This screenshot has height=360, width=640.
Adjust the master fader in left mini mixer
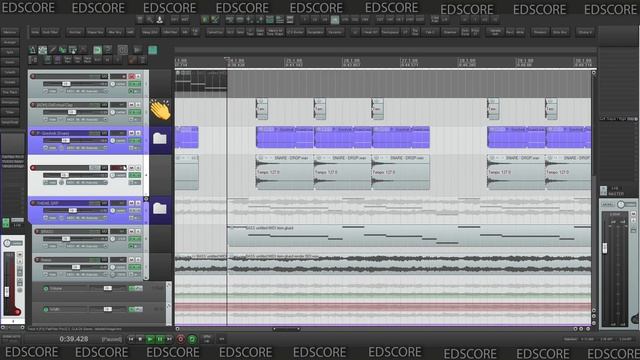tap(7, 291)
